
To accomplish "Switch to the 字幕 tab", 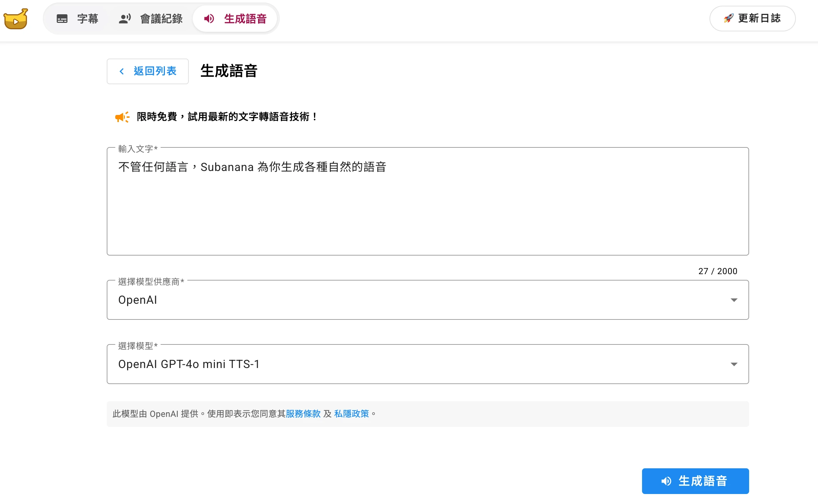I will click(x=87, y=18).
